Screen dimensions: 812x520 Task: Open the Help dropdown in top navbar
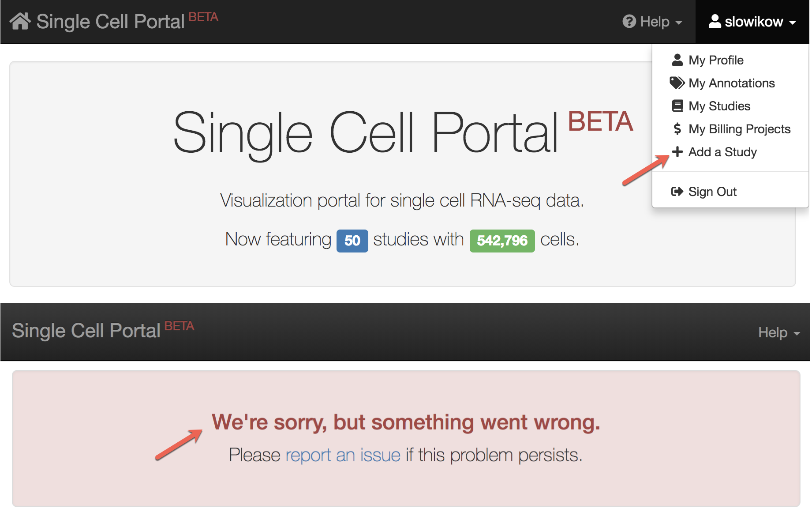pos(653,21)
